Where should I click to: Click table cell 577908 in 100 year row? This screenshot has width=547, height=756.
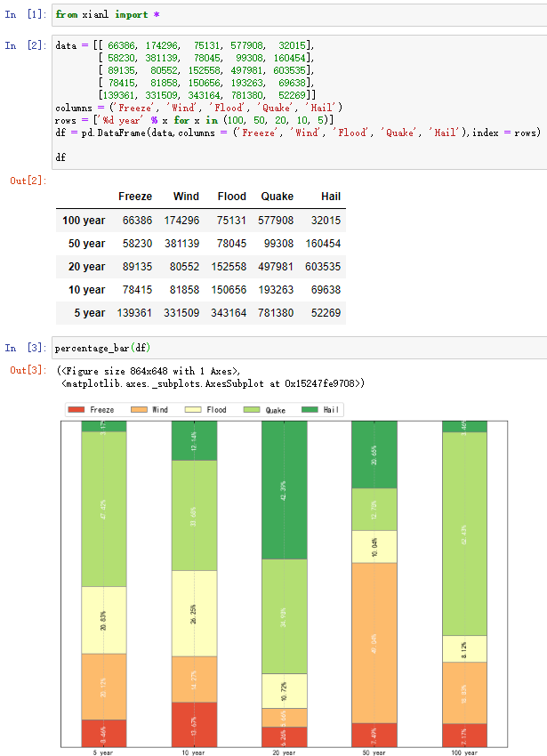(x=276, y=221)
